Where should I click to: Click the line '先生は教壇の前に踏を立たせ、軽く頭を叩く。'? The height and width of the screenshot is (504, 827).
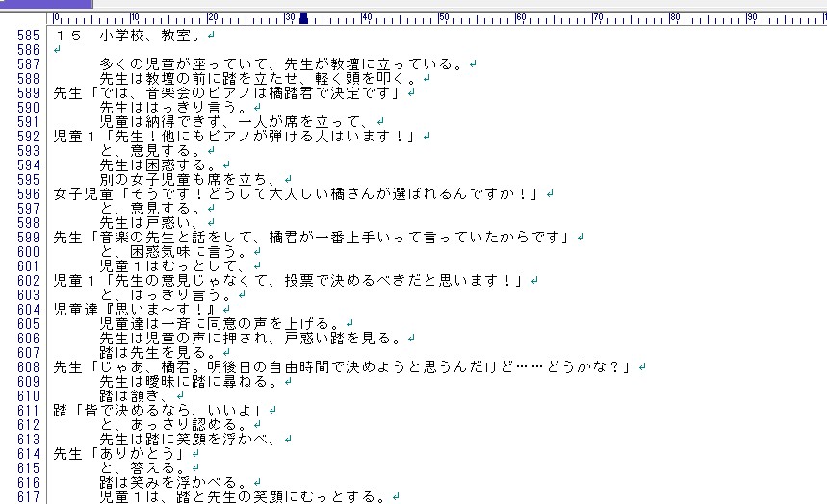click(258, 79)
